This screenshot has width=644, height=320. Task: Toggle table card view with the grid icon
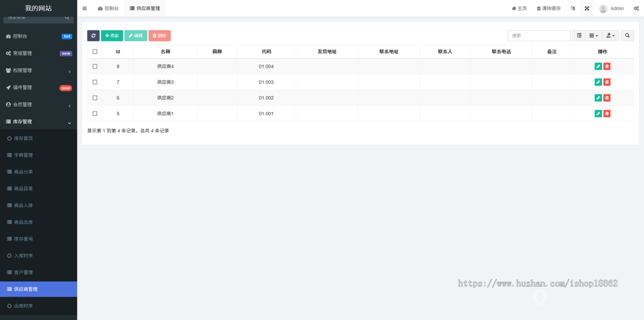point(579,35)
